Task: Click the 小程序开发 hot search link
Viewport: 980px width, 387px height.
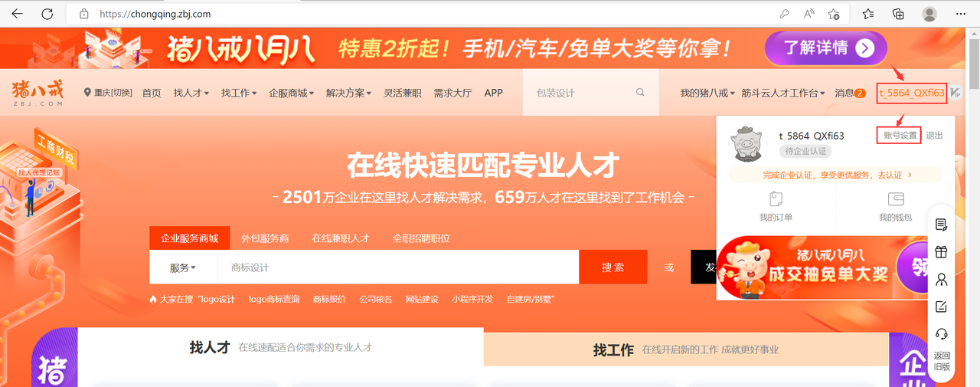Action: coord(472,299)
